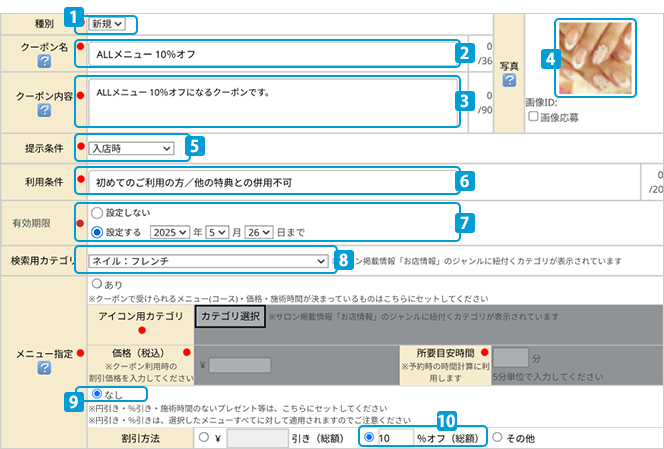664x449 pixels.
Task: Open the expiry day dropdown 26
Action: click(257, 231)
